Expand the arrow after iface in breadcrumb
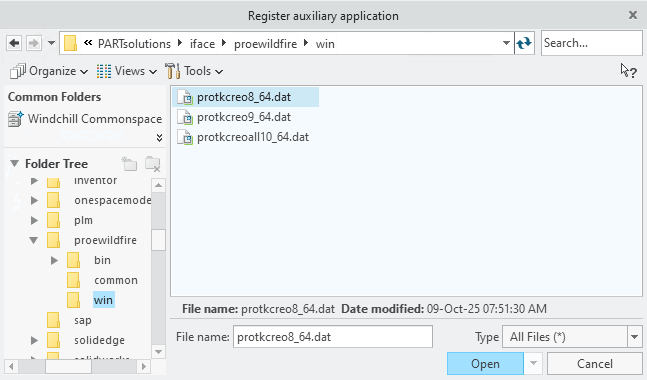647x380 pixels. click(x=224, y=43)
